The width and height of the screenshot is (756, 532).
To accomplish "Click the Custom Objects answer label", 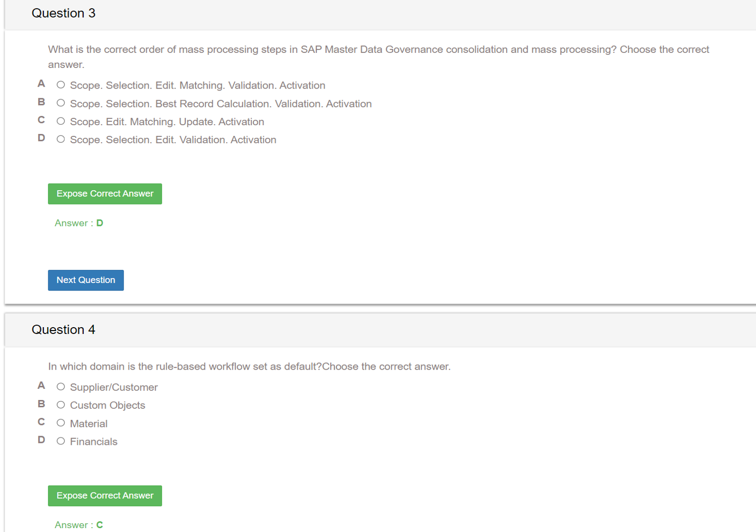I will tap(108, 405).
